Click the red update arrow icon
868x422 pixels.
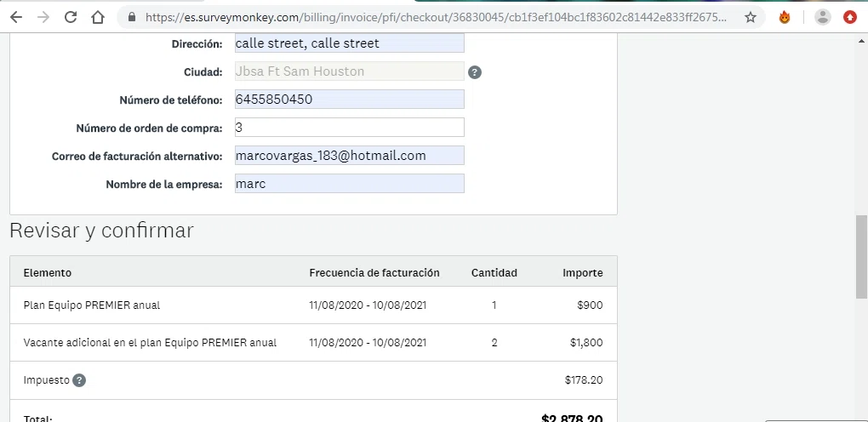point(850,17)
